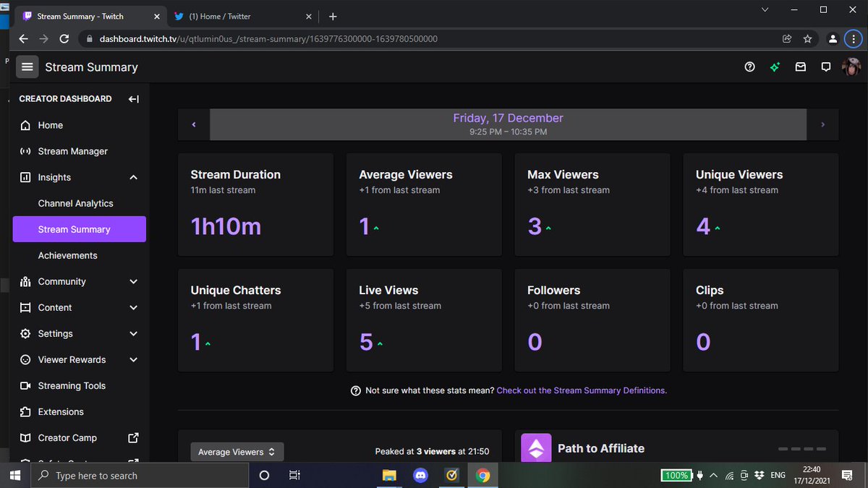Click the green sparkle Creator updates icon
868x488 pixels.
(x=775, y=67)
